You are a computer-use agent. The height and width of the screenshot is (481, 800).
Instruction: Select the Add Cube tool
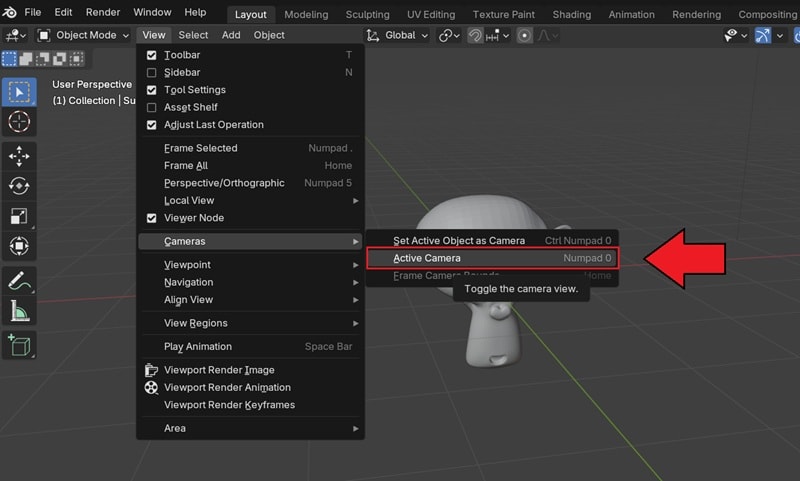tap(19, 345)
